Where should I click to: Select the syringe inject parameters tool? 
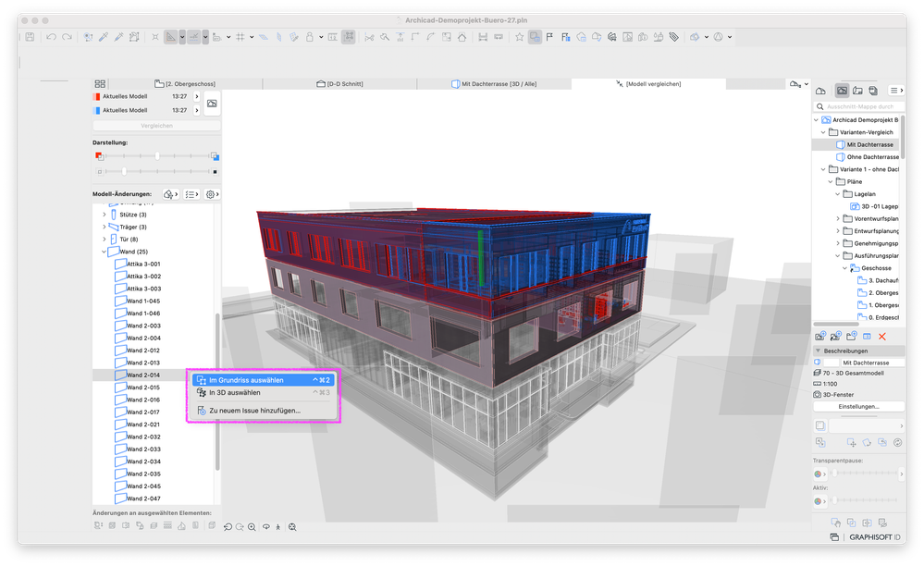(x=118, y=37)
